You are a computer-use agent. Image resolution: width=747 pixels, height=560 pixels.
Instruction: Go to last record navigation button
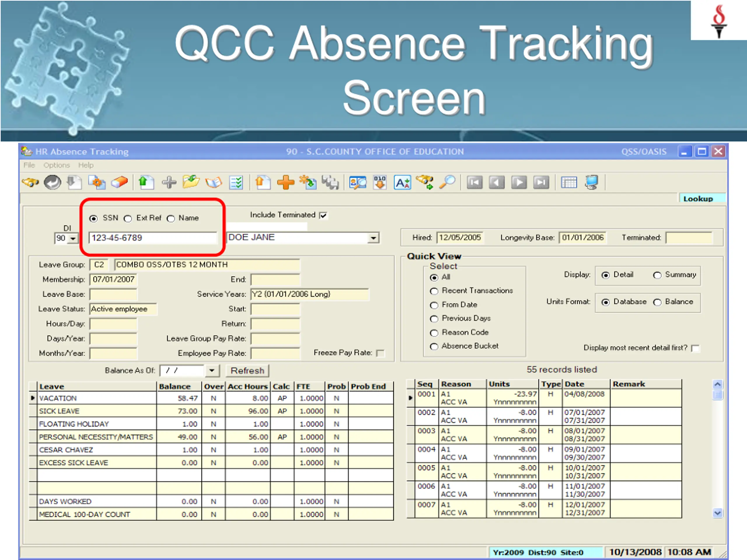click(x=541, y=183)
